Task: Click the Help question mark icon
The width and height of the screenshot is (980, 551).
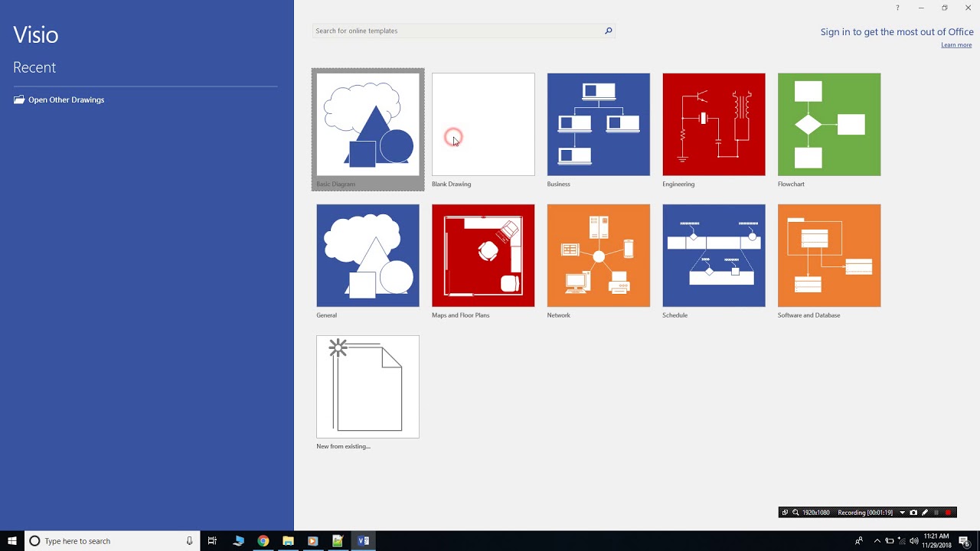Action: (897, 8)
